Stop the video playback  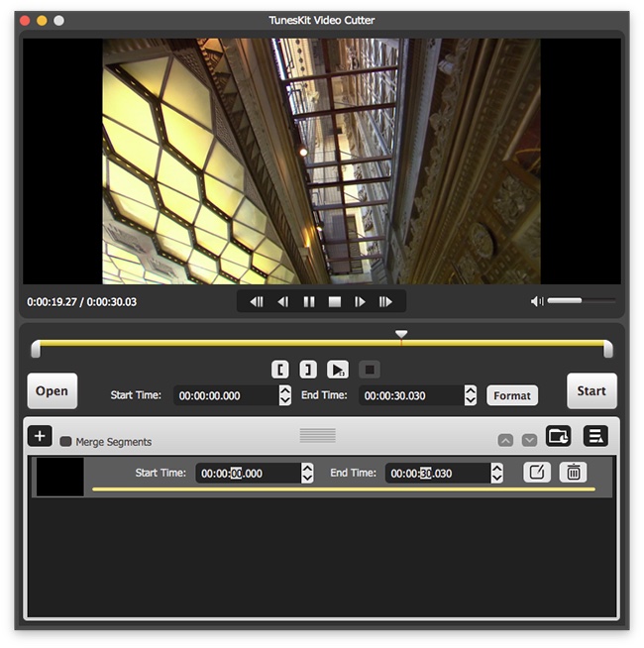coord(335,301)
